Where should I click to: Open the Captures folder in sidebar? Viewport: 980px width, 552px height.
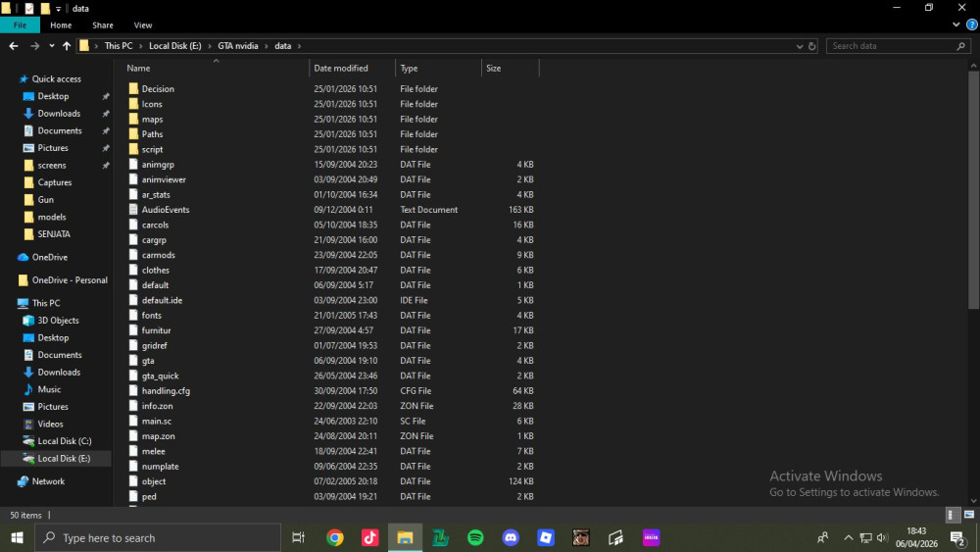54,182
